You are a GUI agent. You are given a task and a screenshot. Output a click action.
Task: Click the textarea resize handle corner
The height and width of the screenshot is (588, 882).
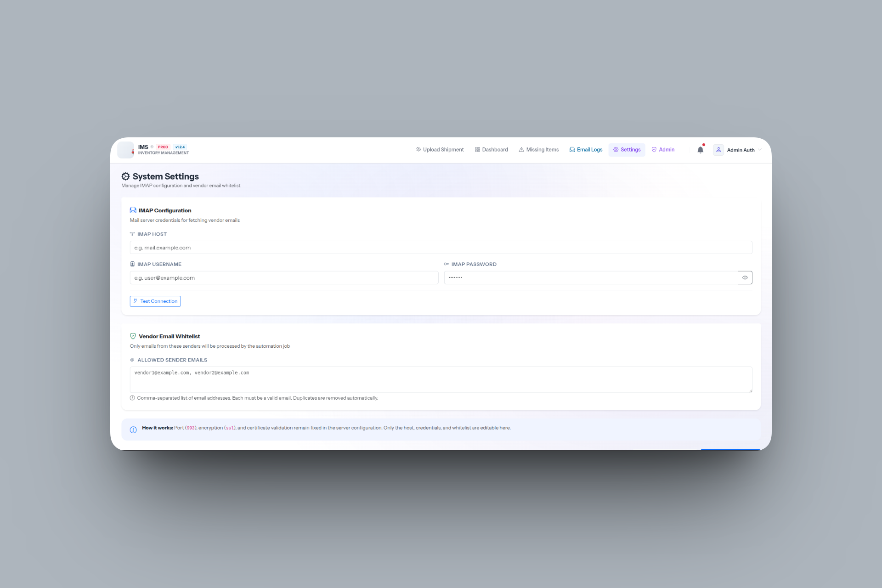[x=750, y=391]
